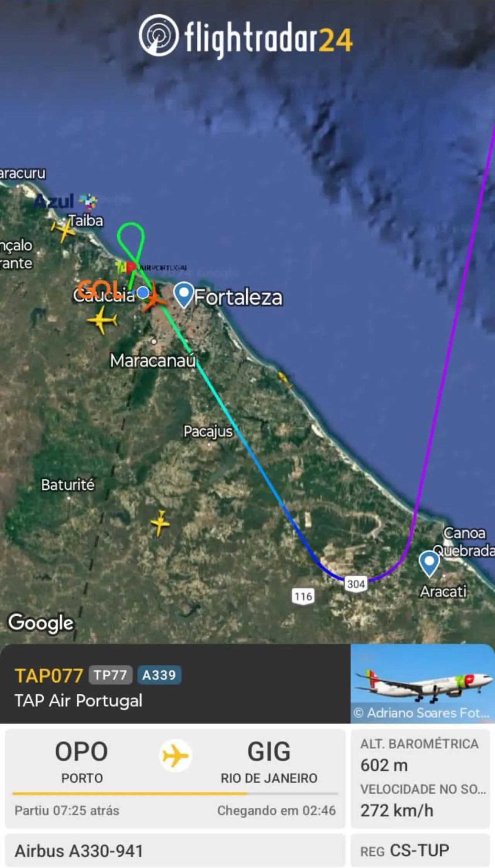Image resolution: width=495 pixels, height=868 pixels.
Task: Click the flightradar24 radar logo
Action: tap(159, 36)
